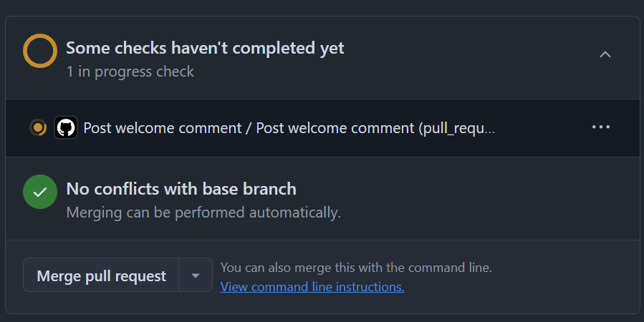Click "You can also merge this" helper text
The height and width of the screenshot is (322, 644).
(356, 268)
